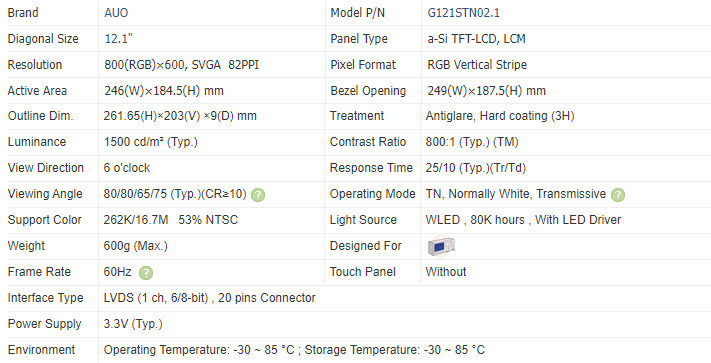Viewport: 711px width, 363px height.
Task: Open the G121STN02.1 model number link
Action: 463,13
